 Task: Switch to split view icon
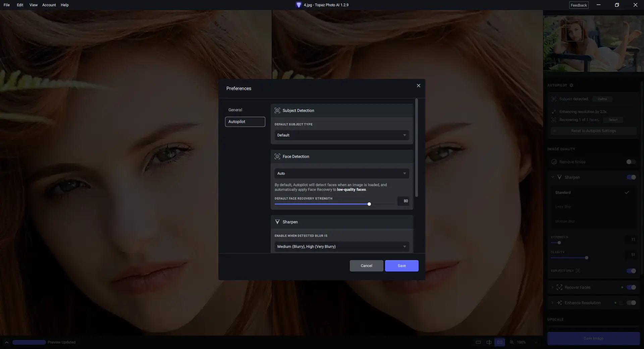tap(489, 342)
